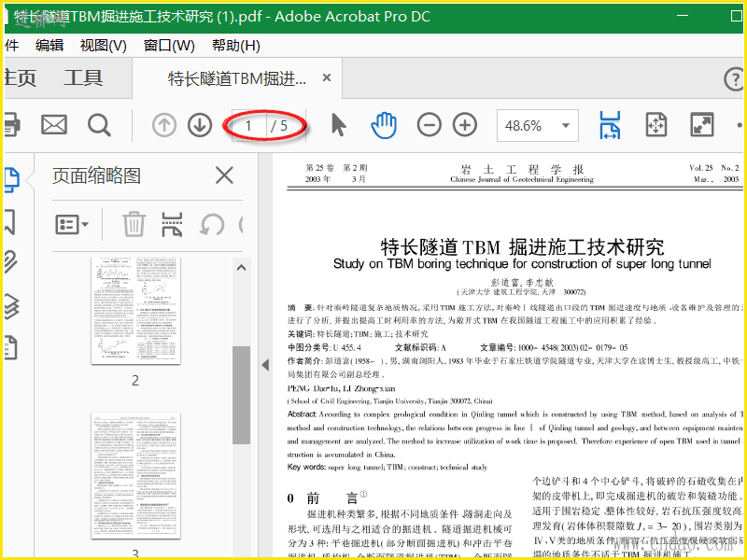Image resolution: width=747 pixels, height=560 pixels.
Task: Click the 关键词 keywords line
Action: pyautogui.click(x=358, y=334)
